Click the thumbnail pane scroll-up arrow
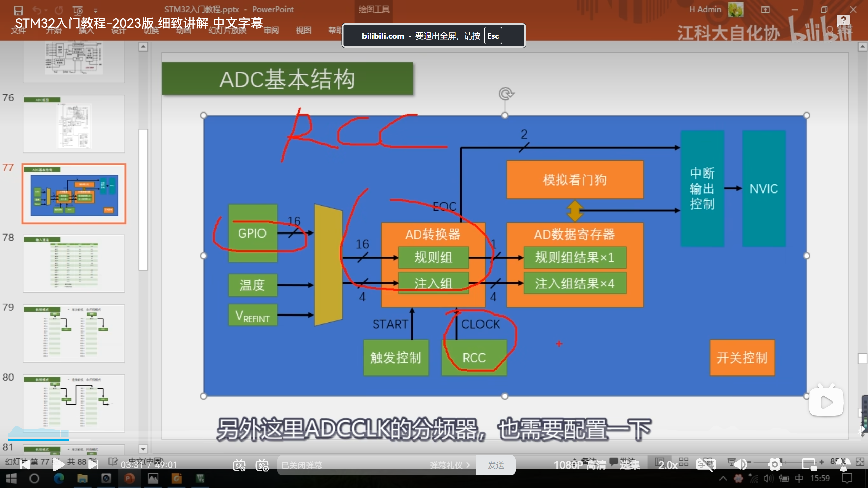The width and height of the screenshot is (868, 488). coord(143,46)
